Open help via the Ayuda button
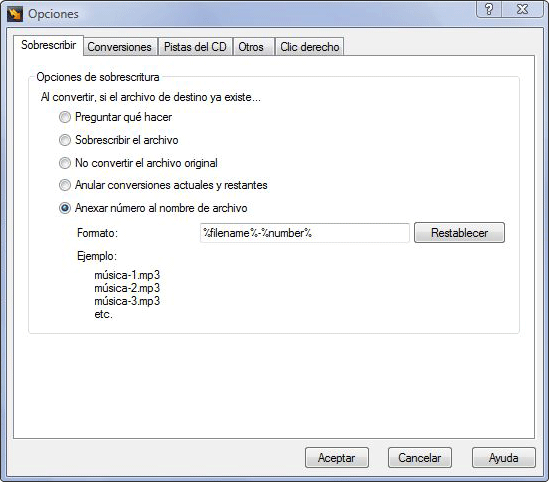This screenshot has width=549, height=482. pyautogui.click(x=503, y=457)
